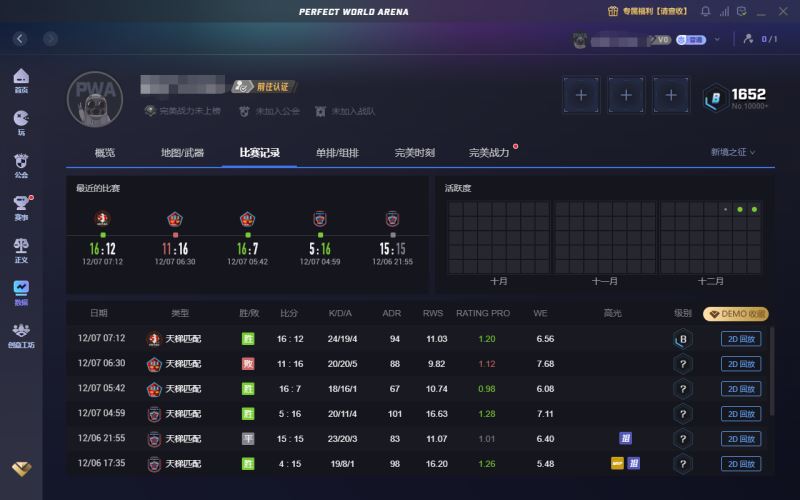Click the purple highlight badge in 12/06 21:55 row
The height and width of the screenshot is (500, 800).
[626, 438]
